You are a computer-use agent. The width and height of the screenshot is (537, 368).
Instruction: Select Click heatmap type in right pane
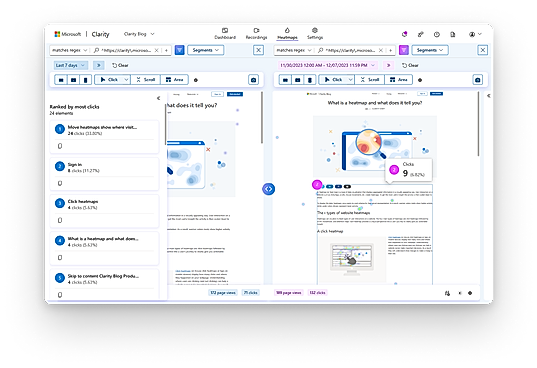tap(333, 80)
